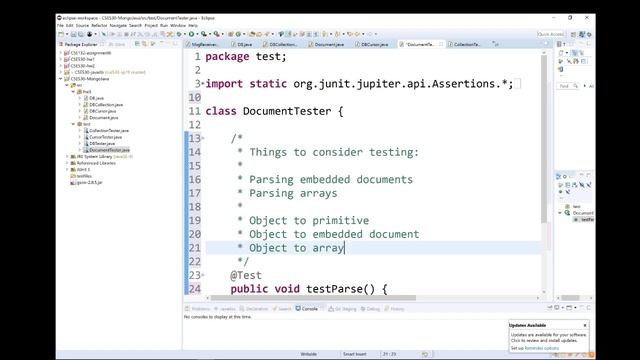Viewport: 640px width, 360px height.
Task: Click the Run green play toolbar icon
Action: [191, 34]
